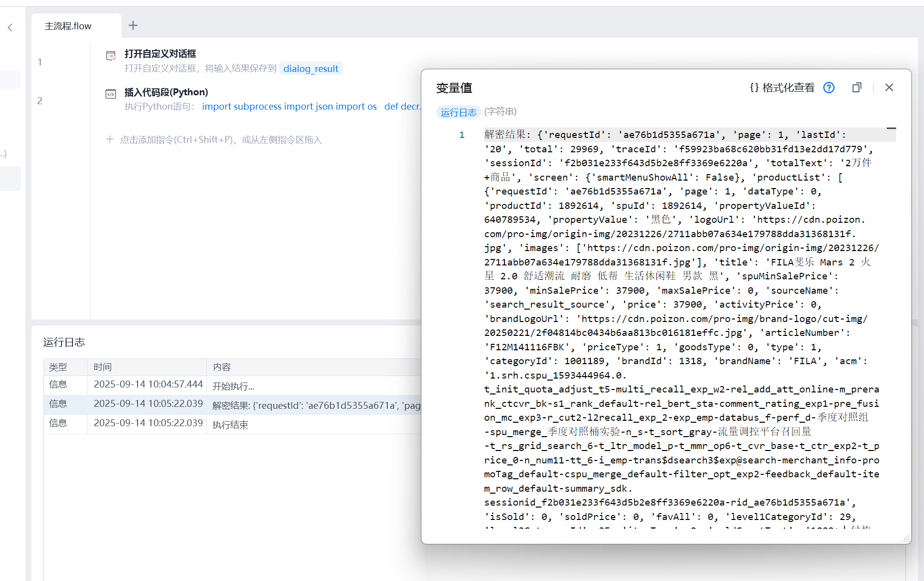Select the 开始执行 log row
The width and height of the screenshot is (924, 581).
pyautogui.click(x=232, y=386)
